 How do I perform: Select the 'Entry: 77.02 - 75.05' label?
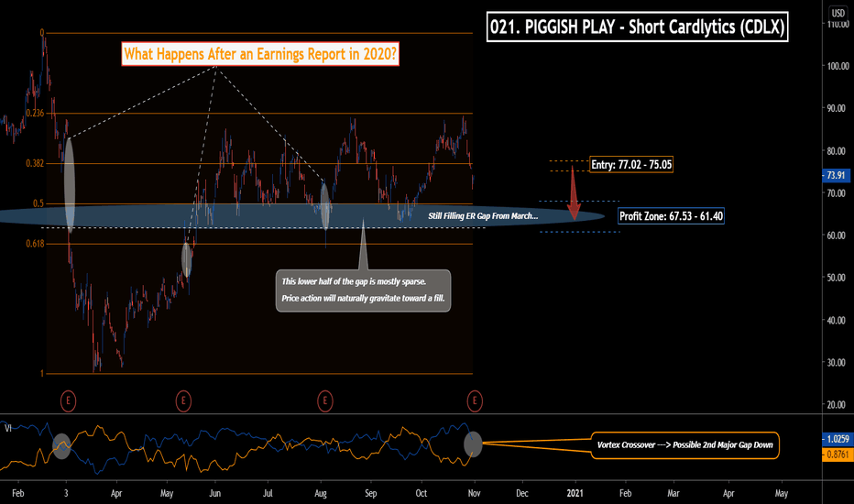[631, 165]
